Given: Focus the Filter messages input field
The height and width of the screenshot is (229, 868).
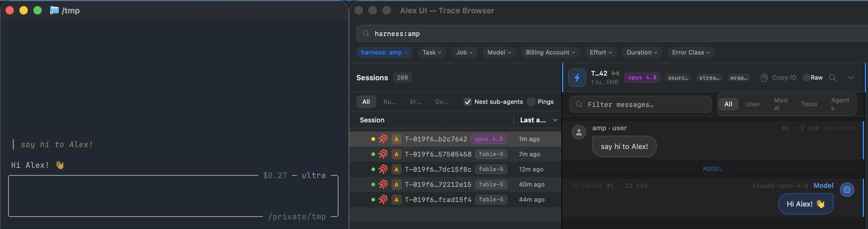Looking at the screenshot, I should (x=640, y=105).
